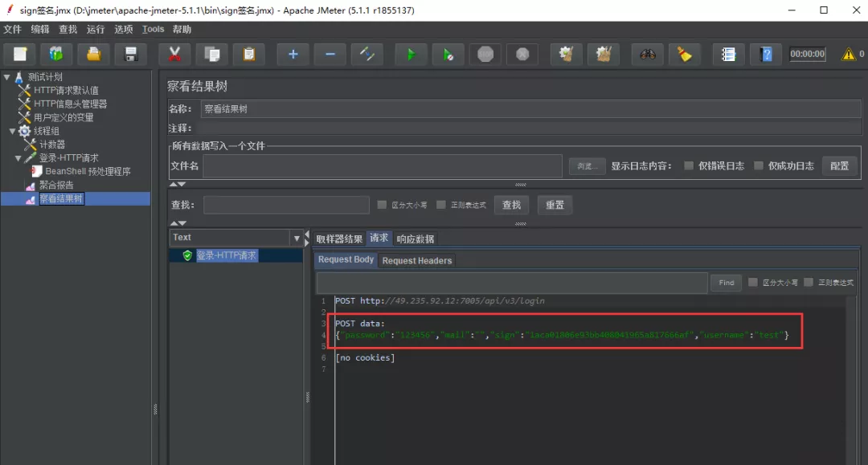Toggle 正则表达式 checkbox beside Find
868x465 pixels.
point(809,282)
